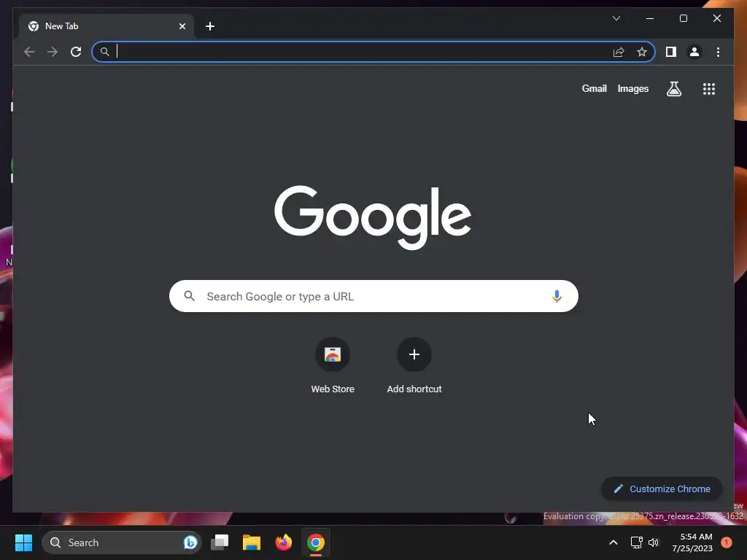
Task: Click the Google logo
Action: click(x=373, y=217)
